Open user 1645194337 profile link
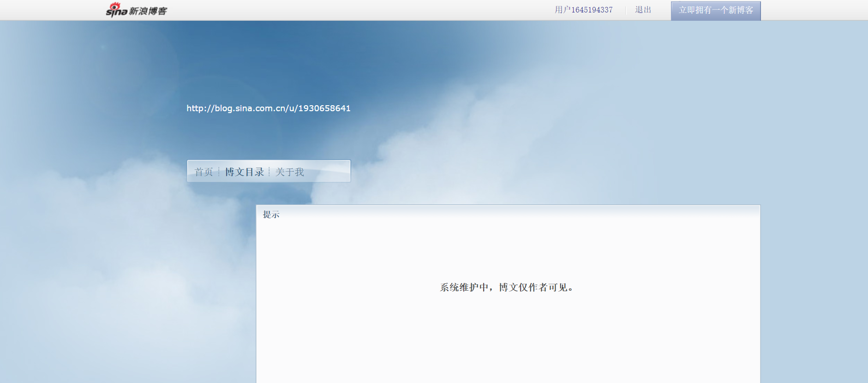Screen dimensions: 868x383 (583, 10)
